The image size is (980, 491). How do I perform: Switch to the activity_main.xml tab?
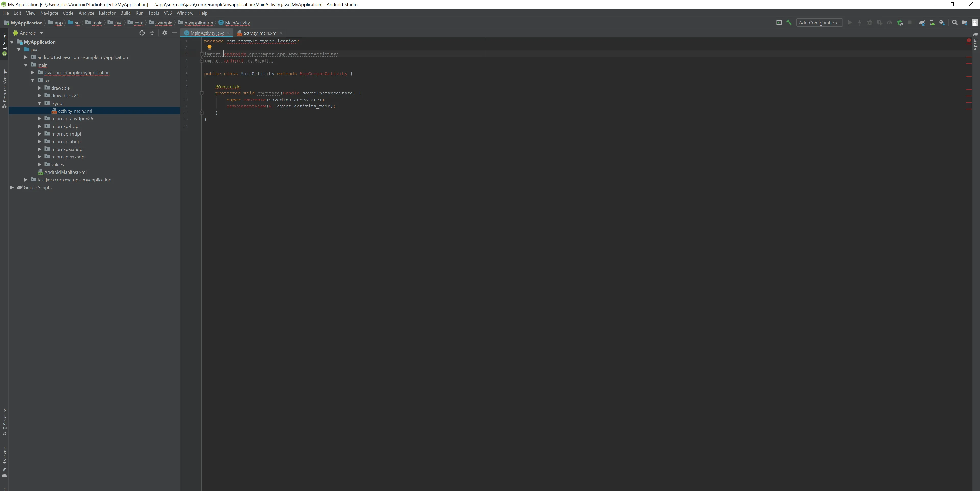tap(260, 33)
